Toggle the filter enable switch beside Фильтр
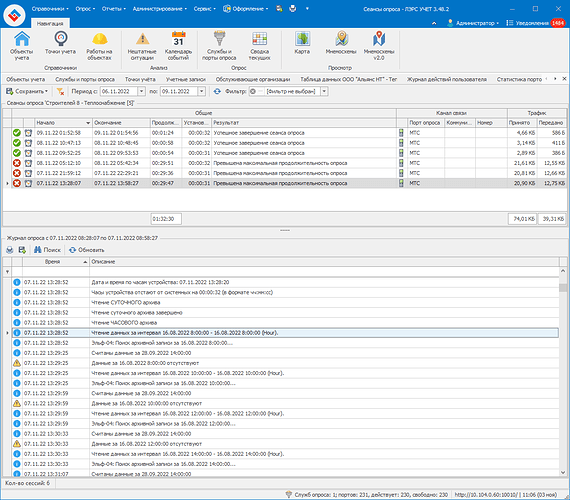The image size is (570, 500). click(x=256, y=91)
